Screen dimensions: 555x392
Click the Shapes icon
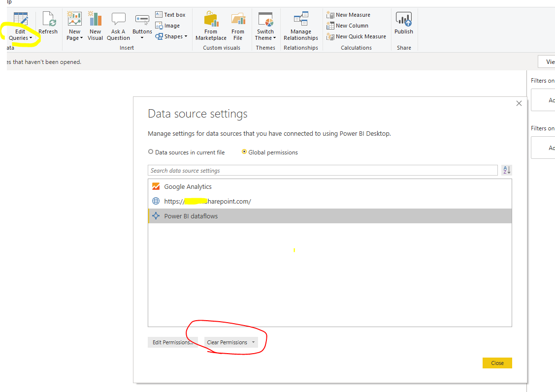coord(159,36)
